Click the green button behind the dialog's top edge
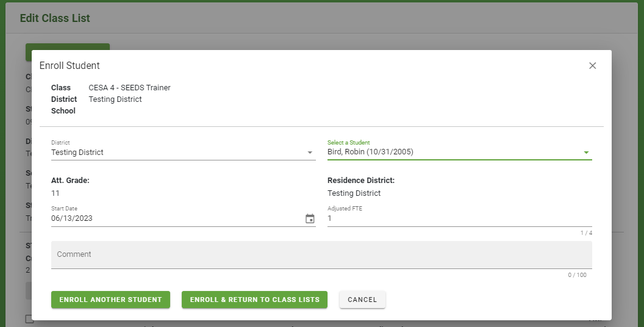This screenshot has height=327, width=644. (x=68, y=47)
